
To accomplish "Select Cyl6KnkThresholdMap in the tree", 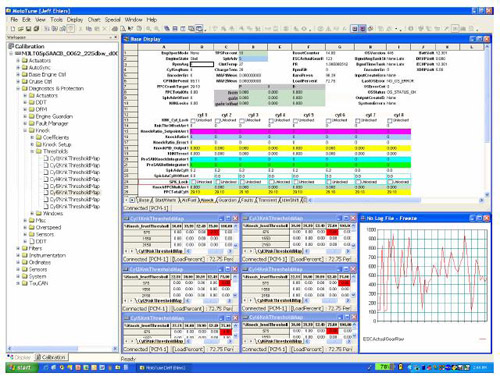I will click(x=75, y=192).
